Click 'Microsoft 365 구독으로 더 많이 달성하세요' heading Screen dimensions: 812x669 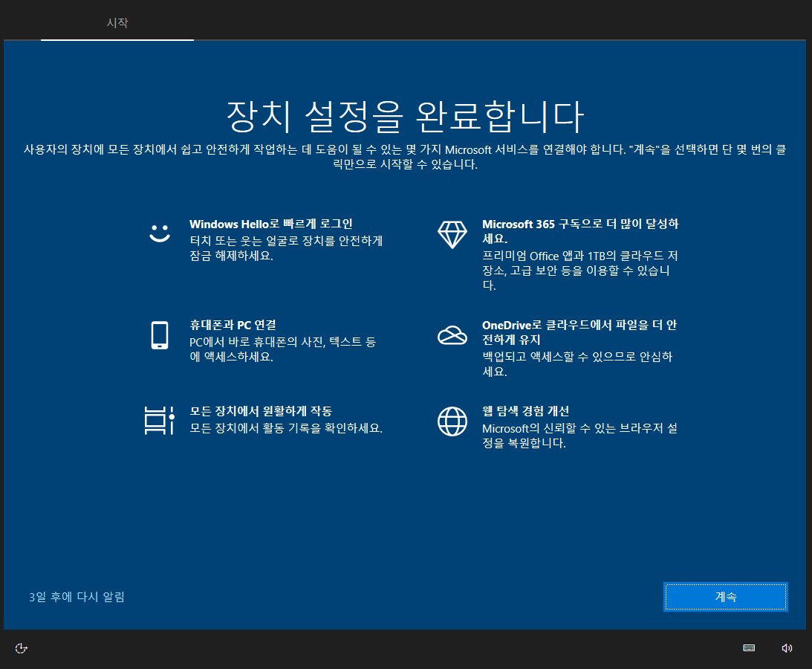click(x=580, y=231)
